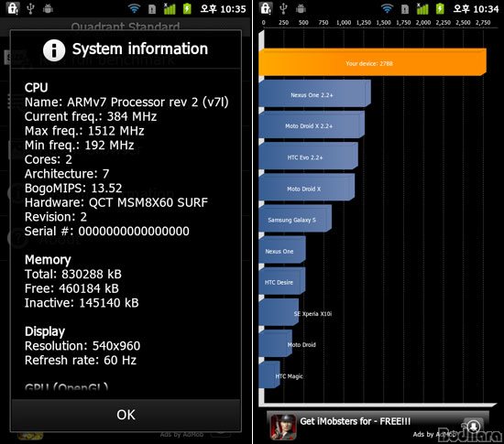Click the OK button in System information dialog
504x444 pixels.
(x=126, y=415)
